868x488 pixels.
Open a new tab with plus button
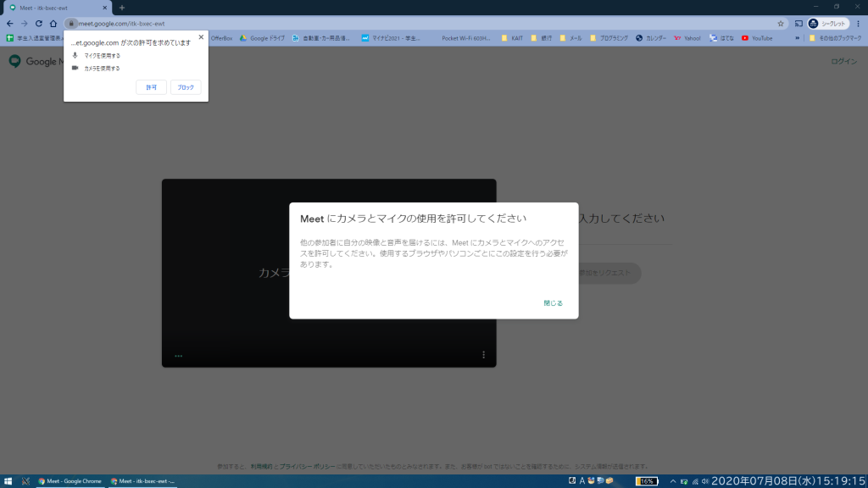(122, 8)
